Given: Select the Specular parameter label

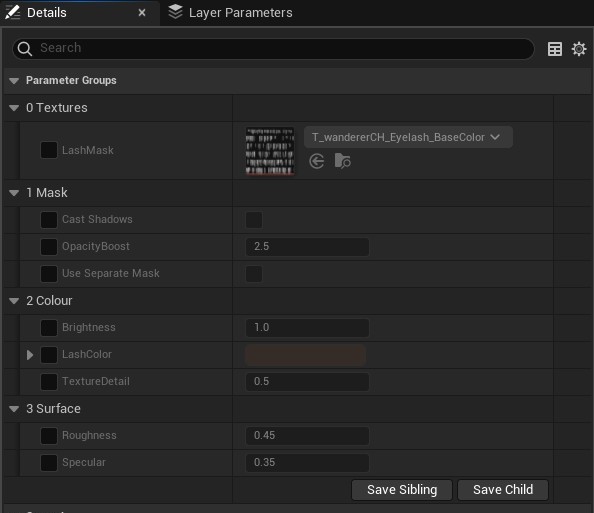Looking at the screenshot, I should pos(84,463).
